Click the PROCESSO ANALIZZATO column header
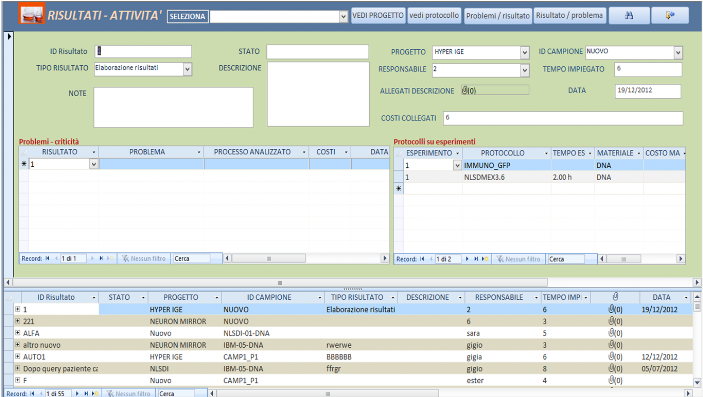The height and width of the screenshot is (397, 703). (252, 152)
